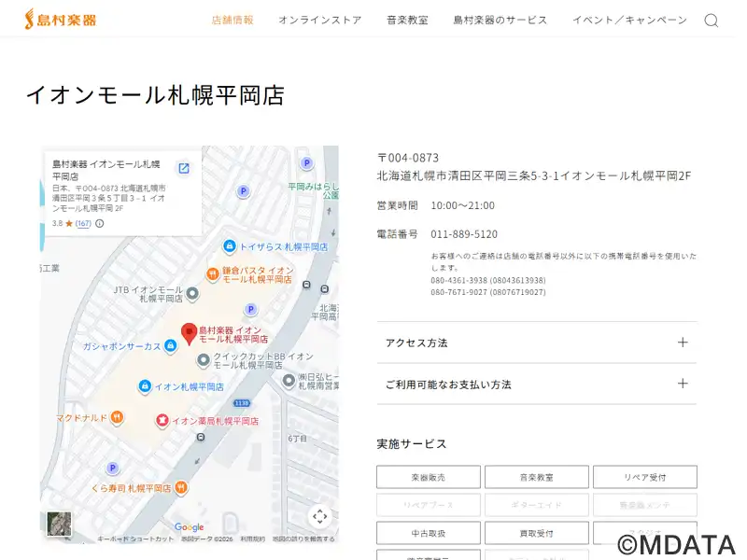This screenshot has width=747, height=560.
Task: Click the くら寿司 restaurant marker
Action: tap(181, 487)
